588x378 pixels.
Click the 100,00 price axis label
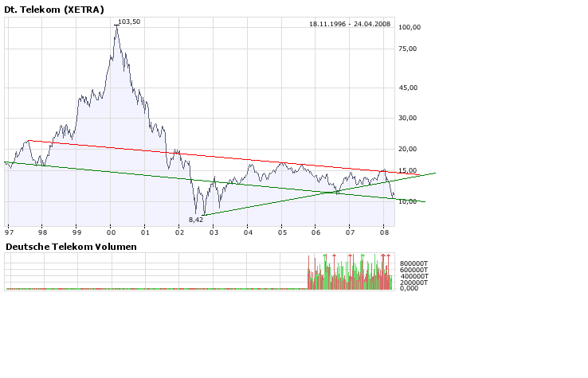tap(410, 27)
